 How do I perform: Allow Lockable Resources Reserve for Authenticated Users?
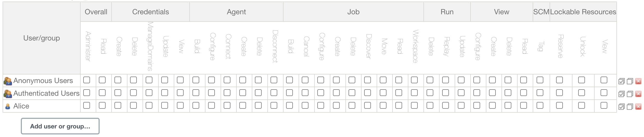pyautogui.click(x=559, y=93)
